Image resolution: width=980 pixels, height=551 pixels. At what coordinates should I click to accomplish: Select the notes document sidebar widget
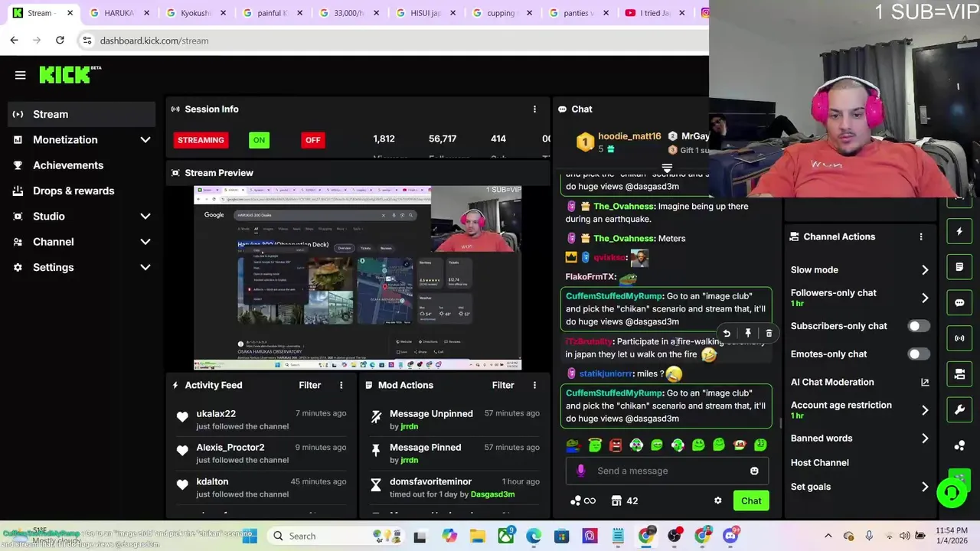point(959,267)
